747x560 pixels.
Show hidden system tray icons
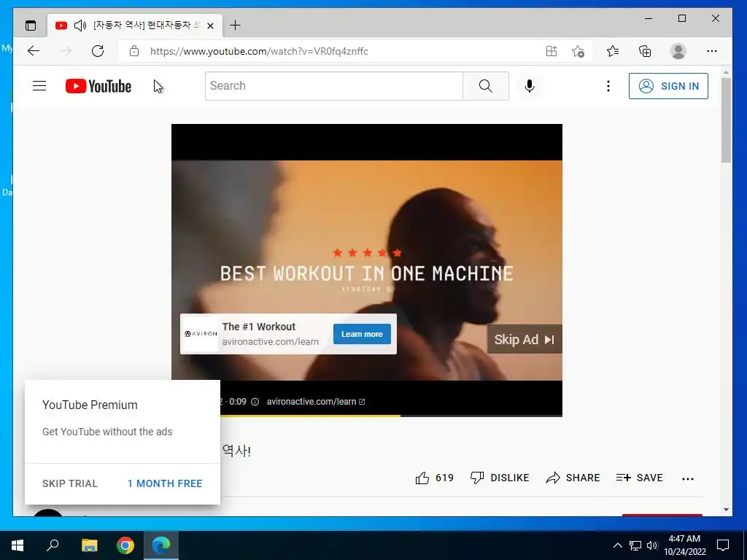(617, 545)
